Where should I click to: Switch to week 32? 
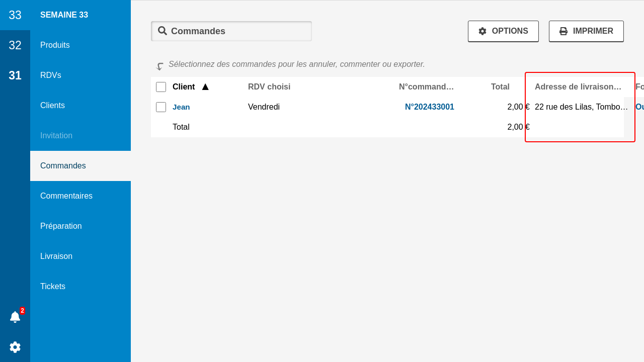tap(15, 45)
